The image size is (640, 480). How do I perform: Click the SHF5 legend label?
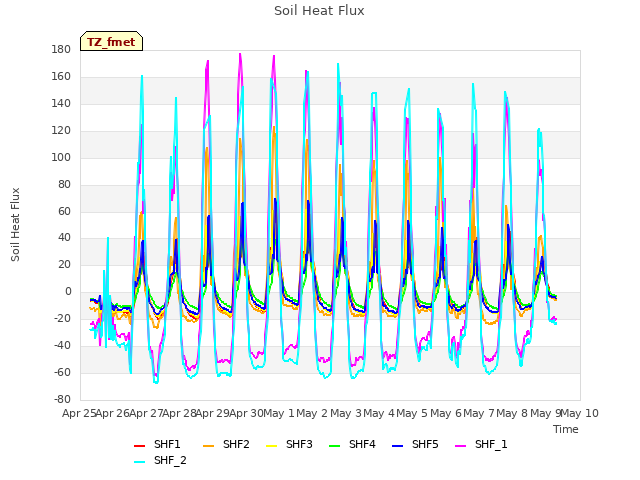pos(425,444)
